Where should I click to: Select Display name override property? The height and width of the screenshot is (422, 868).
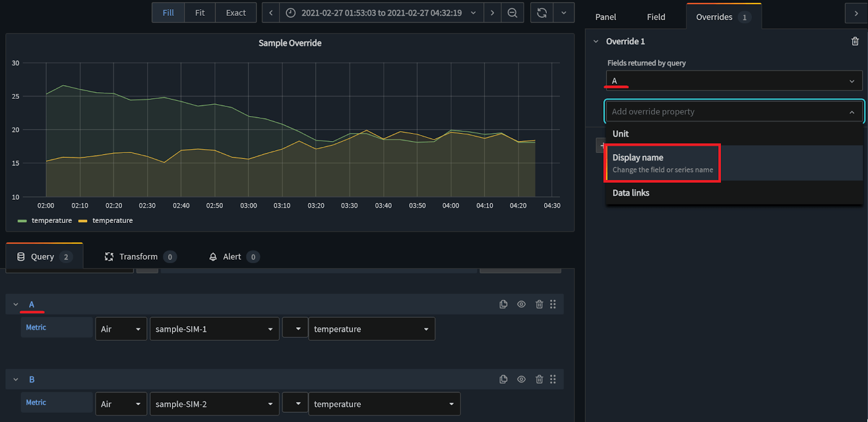662,163
